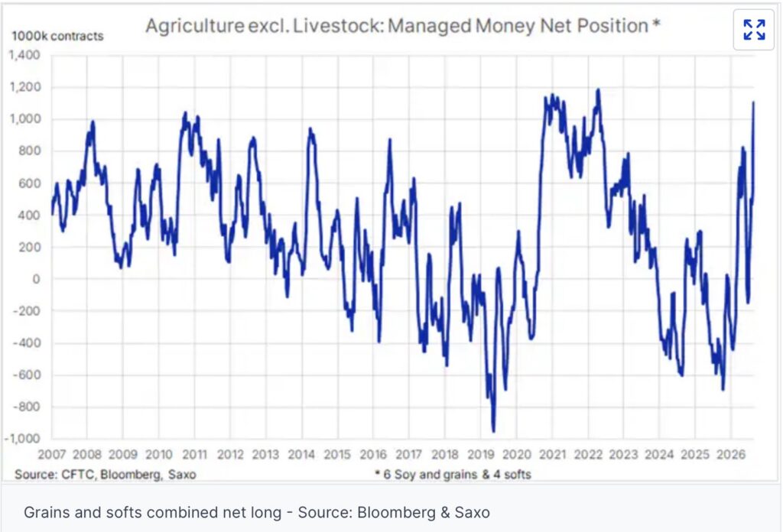Click the '1000k contracts' unit label

(x=57, y=36)
